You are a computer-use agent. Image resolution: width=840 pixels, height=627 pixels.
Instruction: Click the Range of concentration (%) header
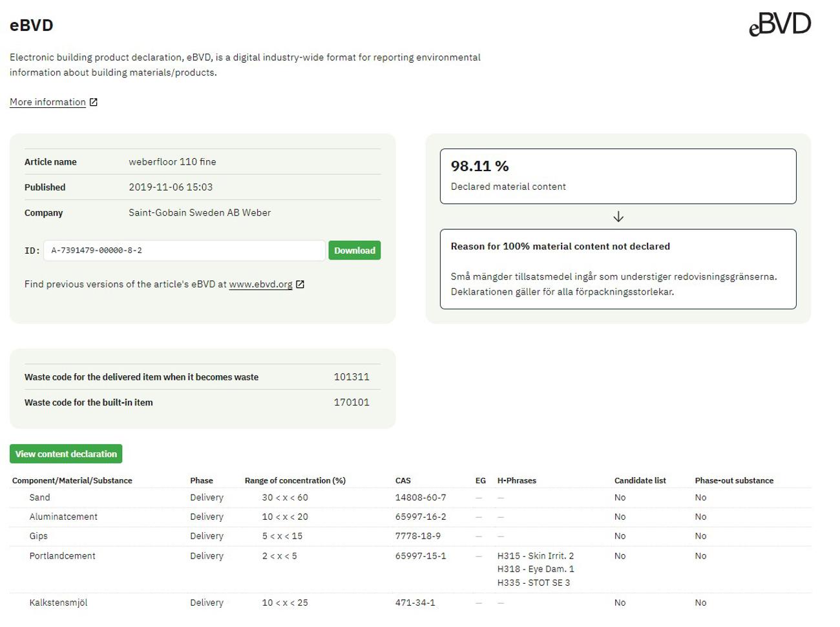pyautogui.click(x=295, y=480)
